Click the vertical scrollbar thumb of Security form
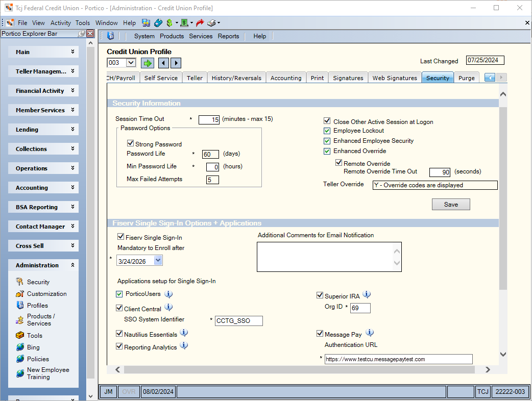532x401 pixels. pos(503,198)
